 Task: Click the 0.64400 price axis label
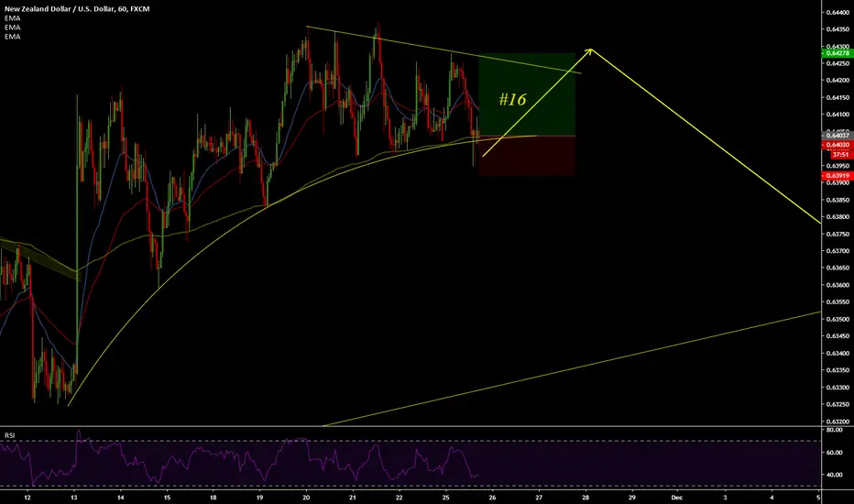838,12
